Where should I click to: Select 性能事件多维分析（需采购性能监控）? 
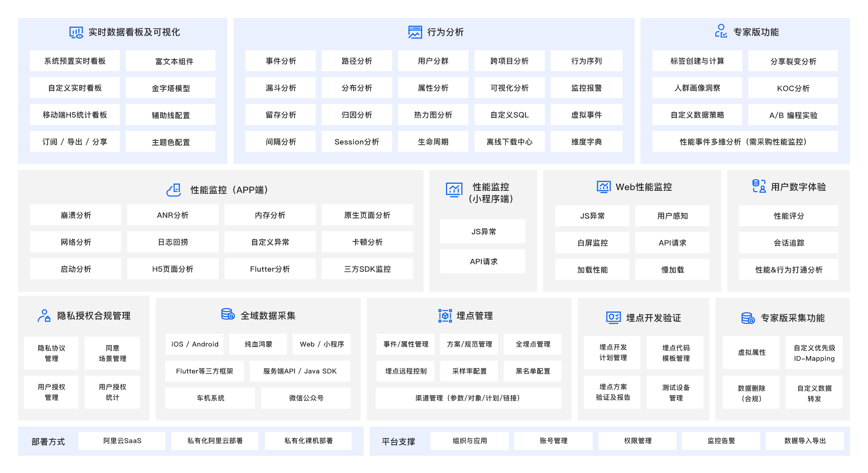(745, 141)
